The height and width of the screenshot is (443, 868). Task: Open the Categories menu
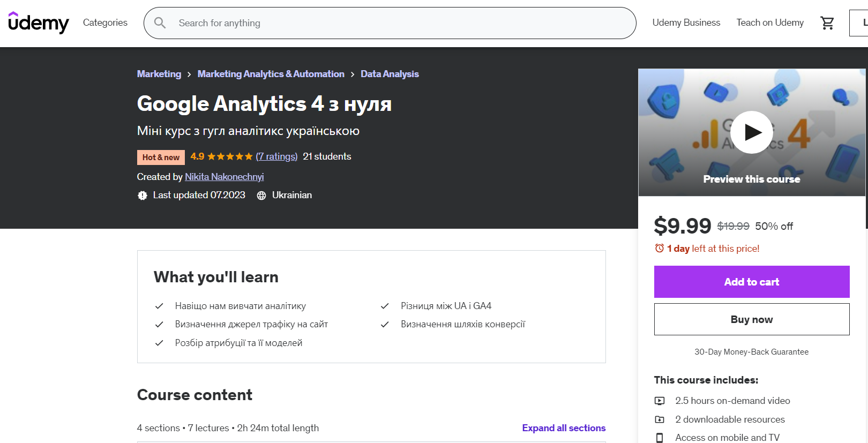[105, 22]
